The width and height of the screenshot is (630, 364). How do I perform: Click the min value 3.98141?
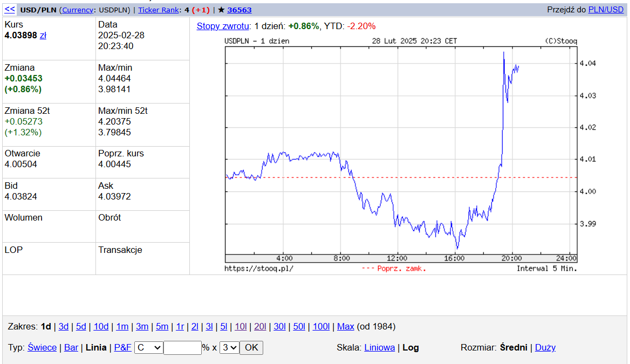(x=114, y=89)
